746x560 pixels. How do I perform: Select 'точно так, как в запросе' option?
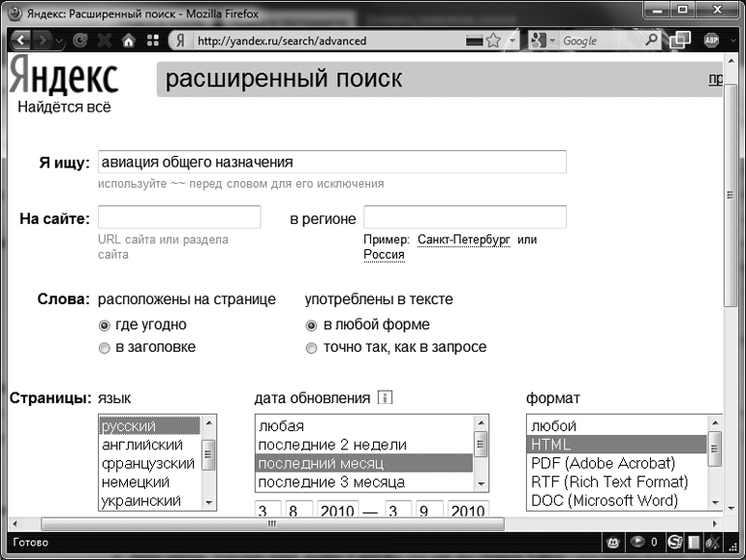tap(311, 347)
